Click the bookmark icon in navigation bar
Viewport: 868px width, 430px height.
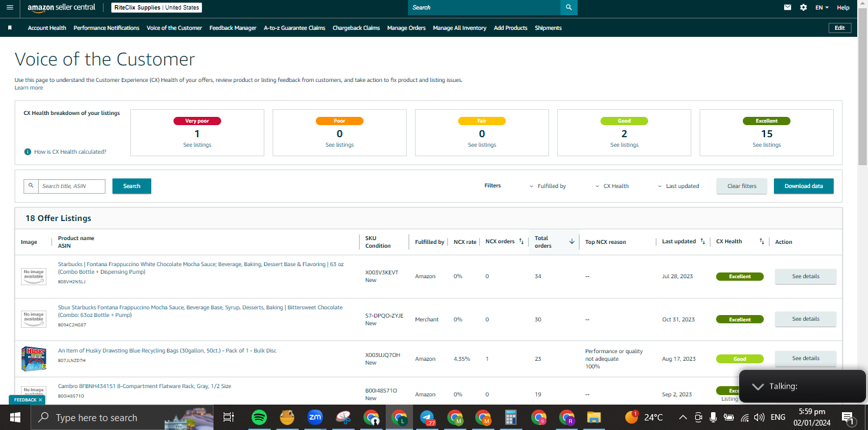click(10, 28)
